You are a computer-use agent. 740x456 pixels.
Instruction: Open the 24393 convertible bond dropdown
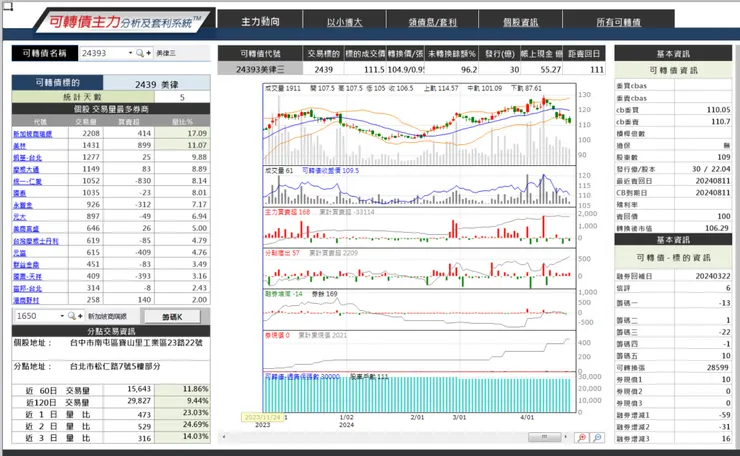(130, 53)
